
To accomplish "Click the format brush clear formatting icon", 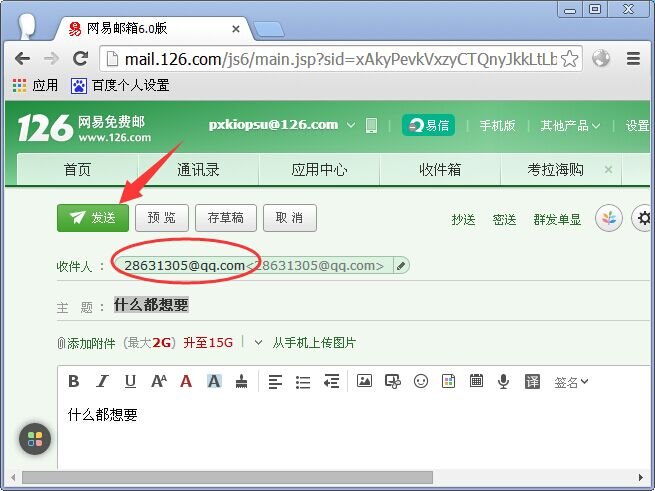I will tap(241, 381).
